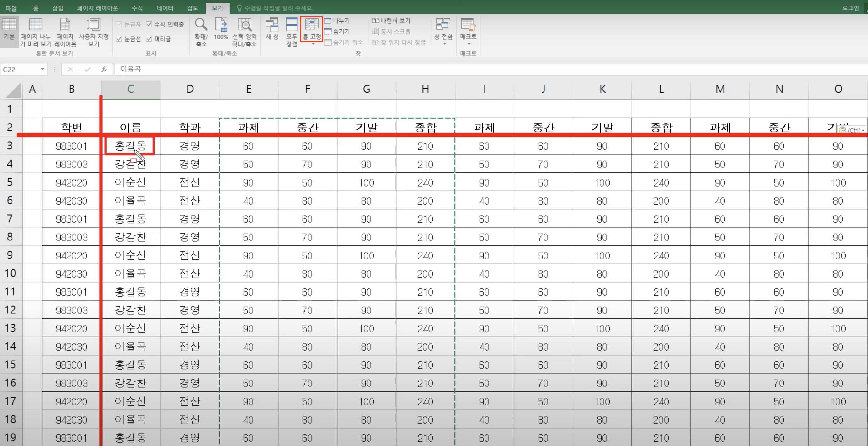
Task: Click the insert function fx icon
Action: 104,69
